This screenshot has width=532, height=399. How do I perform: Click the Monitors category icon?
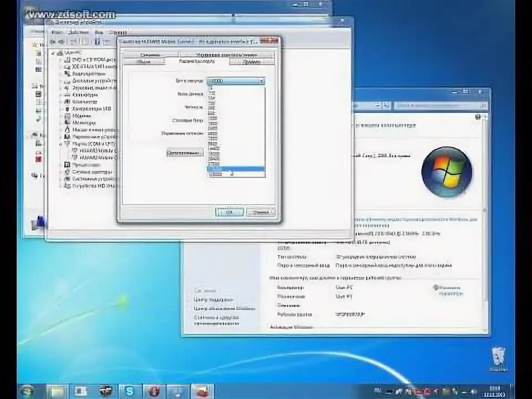click(x=67, y=122)
